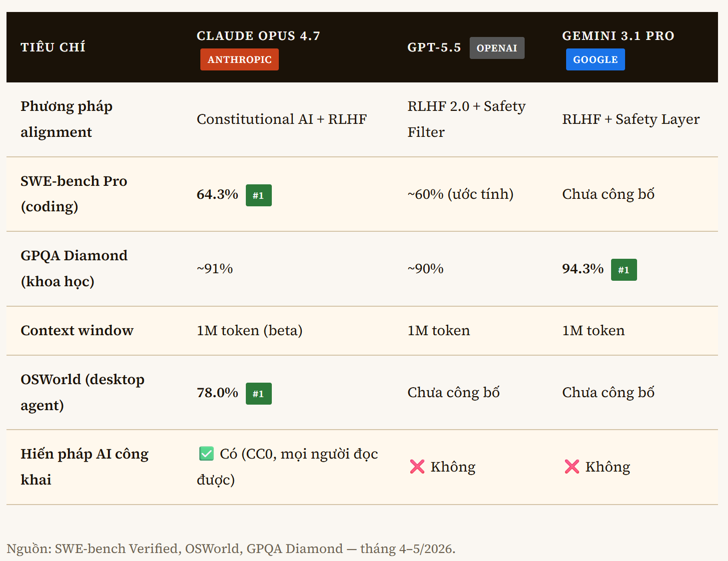Select '1M token' in the GPT-5.5 column
728x561 pixels.
(439, 331)
